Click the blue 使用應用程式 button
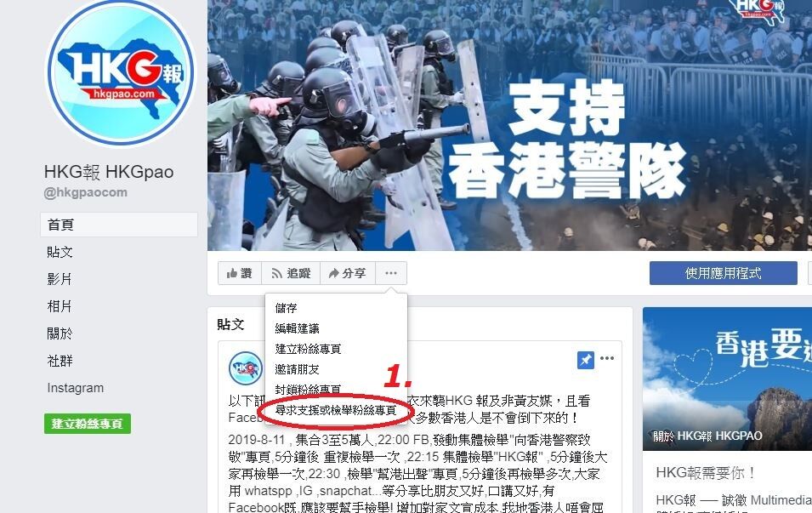The height and width of the screenshot is (513, 812). pos(723,273)
